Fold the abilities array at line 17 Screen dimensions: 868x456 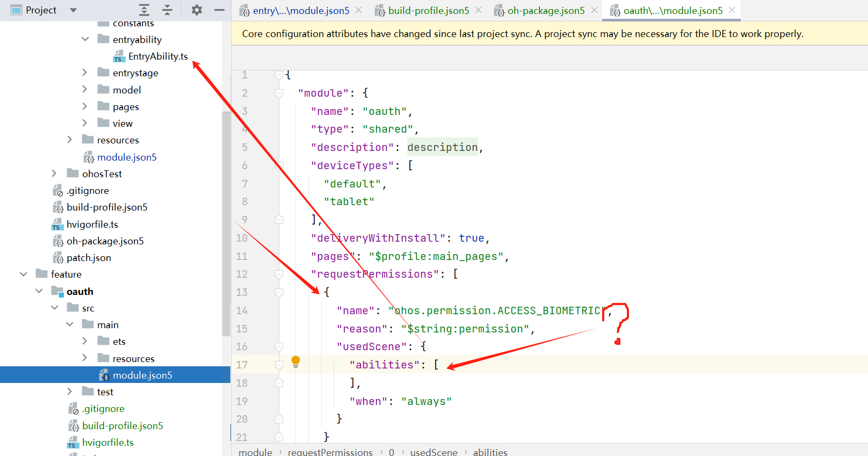click(279, 365)
